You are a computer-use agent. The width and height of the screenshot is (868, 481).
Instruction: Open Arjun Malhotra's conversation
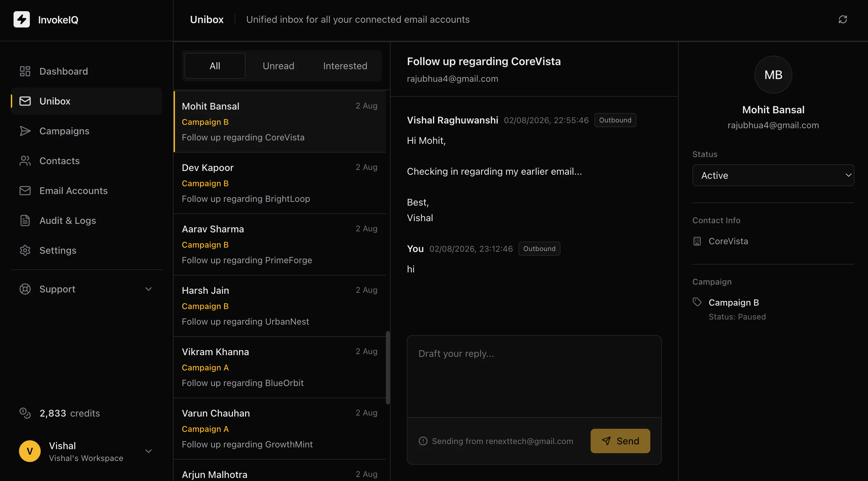[x=280, y=470]
